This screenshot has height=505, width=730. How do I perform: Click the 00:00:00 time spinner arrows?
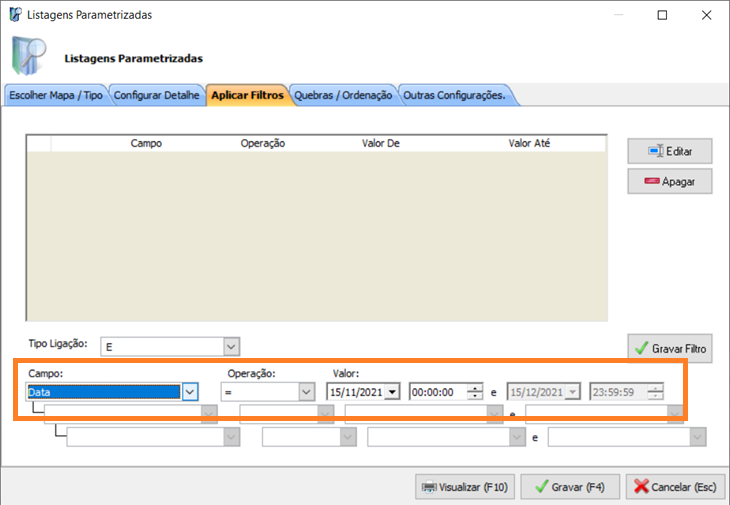pos(472,392)
